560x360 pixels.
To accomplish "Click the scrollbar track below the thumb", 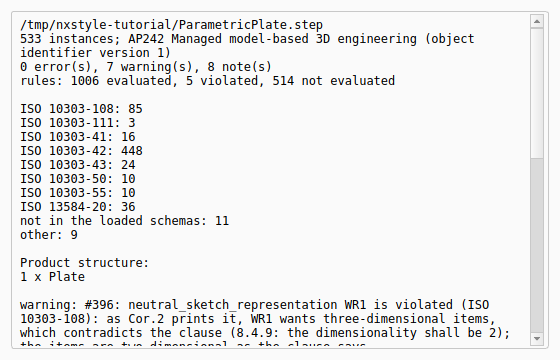I will [537, 245].
